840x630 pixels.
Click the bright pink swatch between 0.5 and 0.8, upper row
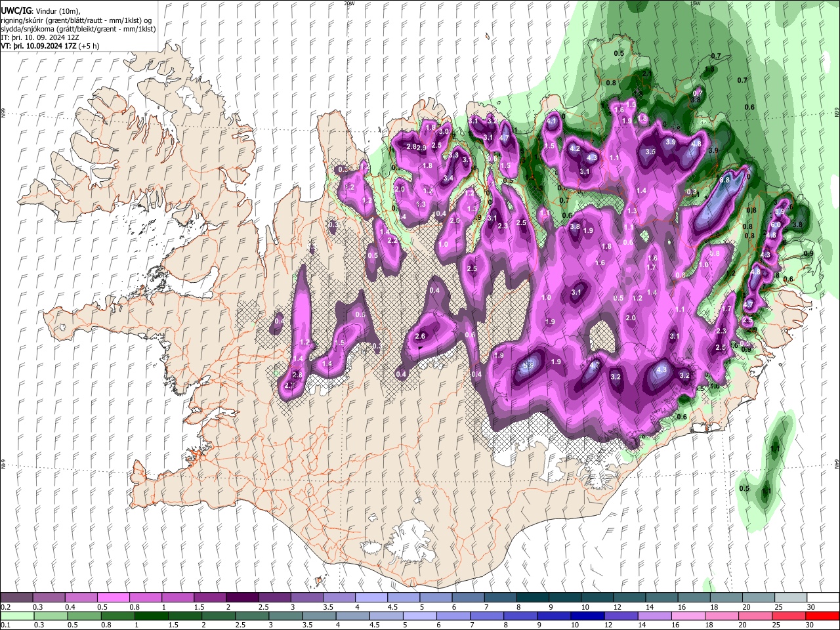113,597
